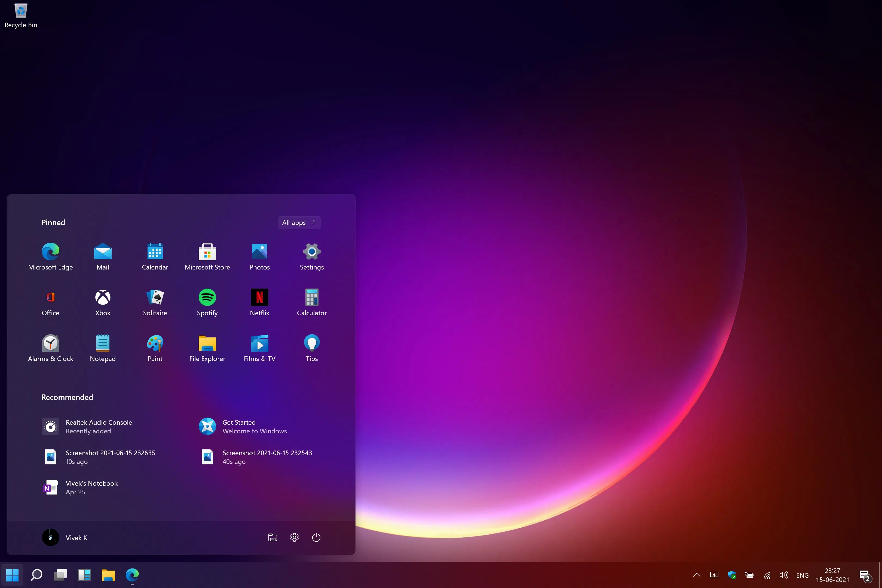Open the Vivek K account menu

pos(65,537)
